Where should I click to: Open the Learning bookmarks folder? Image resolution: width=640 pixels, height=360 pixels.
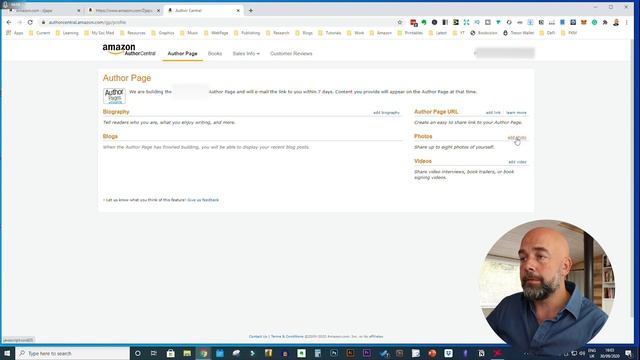pyautogui.click(x=67, y=33)
